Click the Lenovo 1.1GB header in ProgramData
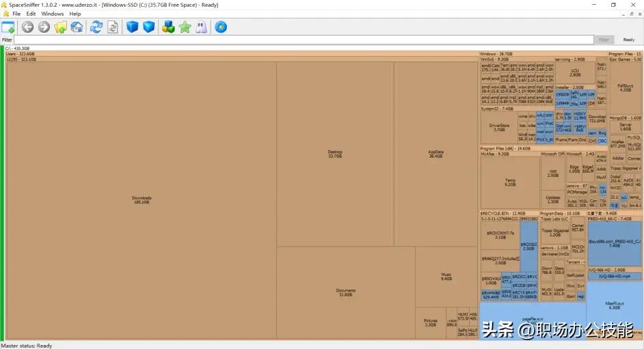Image resolution: width=644 pixels, height=349 pixels. point(554,248)
